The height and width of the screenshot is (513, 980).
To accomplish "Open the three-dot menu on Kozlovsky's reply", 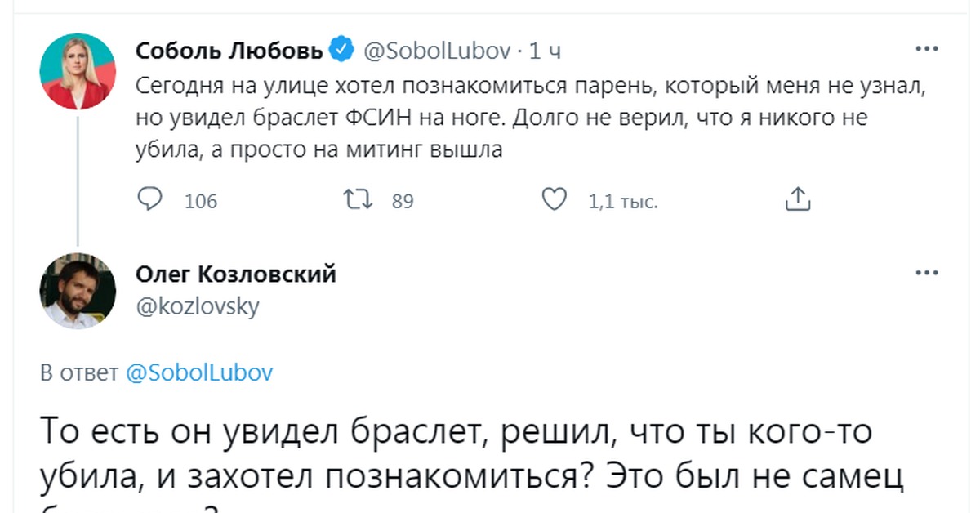I will pyautogui.click(x=926, y=274).
